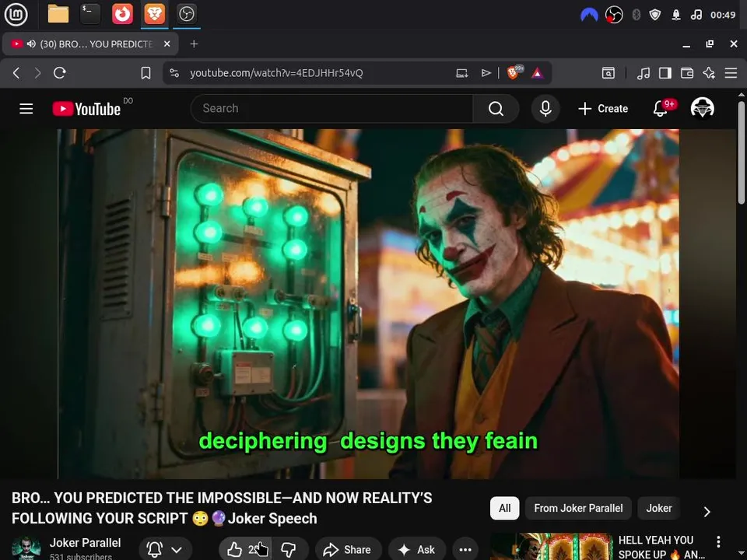This screenshot has height=560, width=747.
Task: Bookmark this page
Action: [146, 73]
